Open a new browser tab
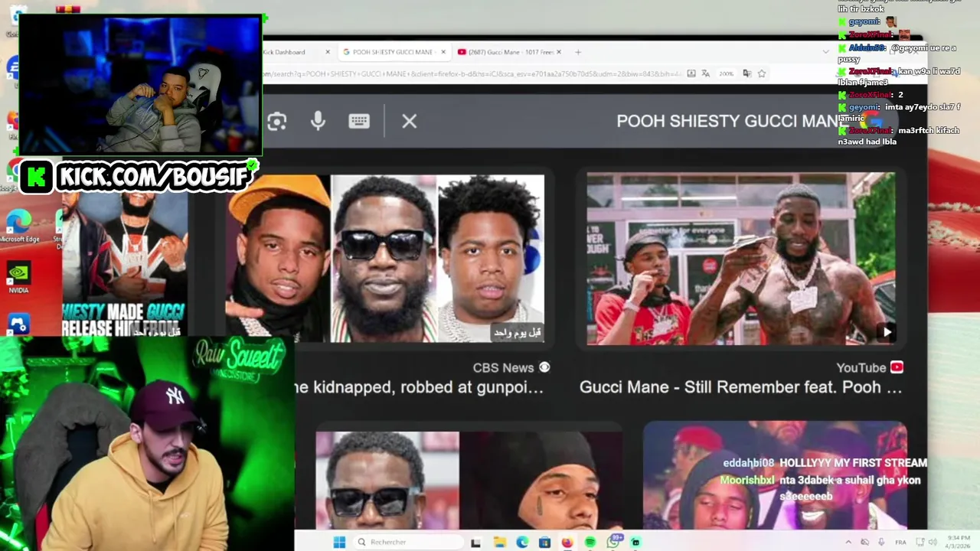 tap(578, 52)
